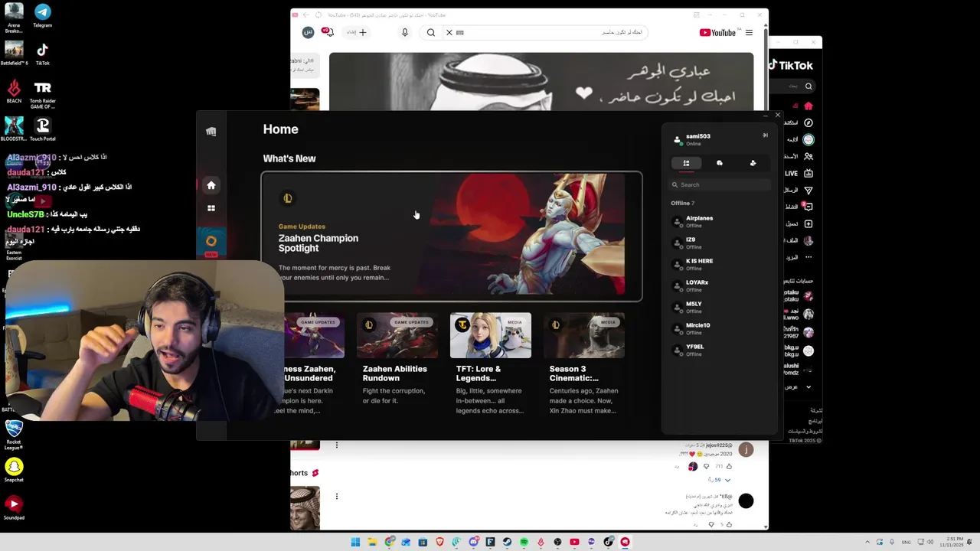Select friend Mircle10 in the list
Image resolution: width=980 pixels, height=551 pixels.
coord(720,328)
